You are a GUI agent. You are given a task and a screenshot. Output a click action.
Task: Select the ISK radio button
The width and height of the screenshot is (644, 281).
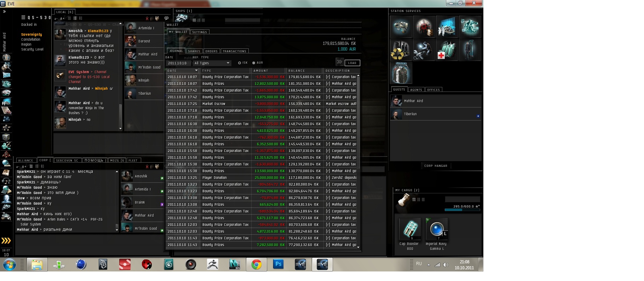tap(240, 63)
